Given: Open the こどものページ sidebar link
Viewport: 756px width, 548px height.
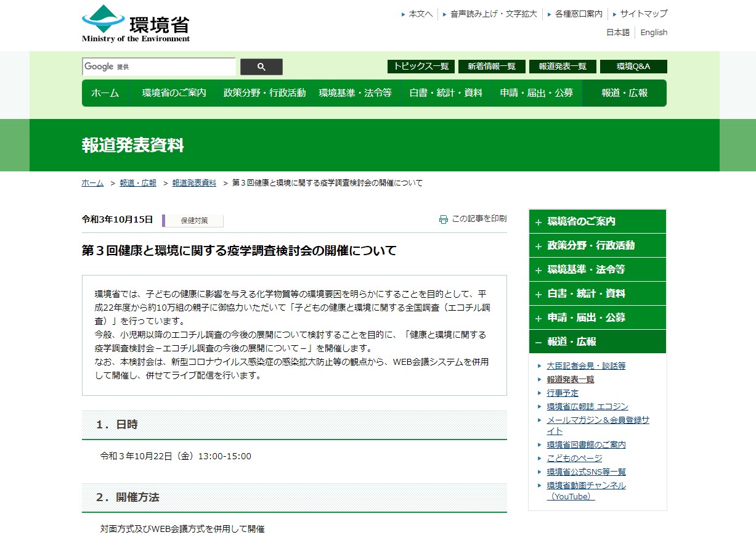Looking at the screenshot, I should (573, 458).
